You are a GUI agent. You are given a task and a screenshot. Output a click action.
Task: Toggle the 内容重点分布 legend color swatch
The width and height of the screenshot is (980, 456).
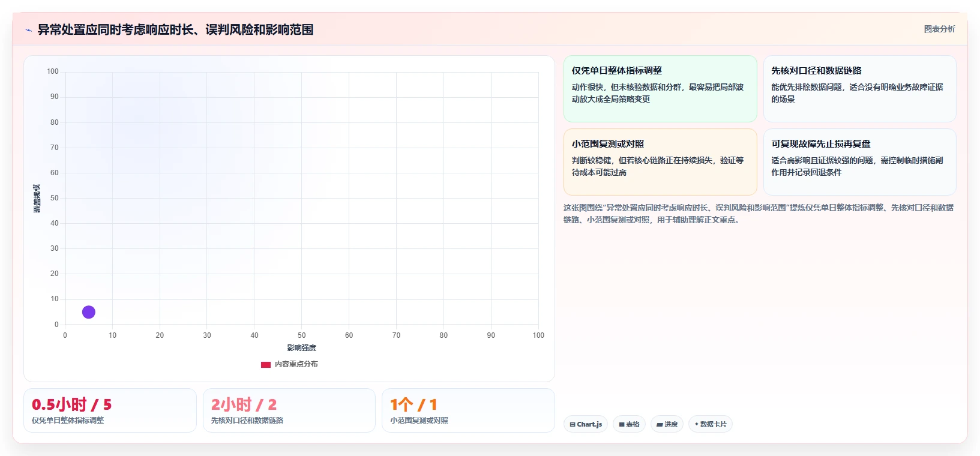[266, 364]
